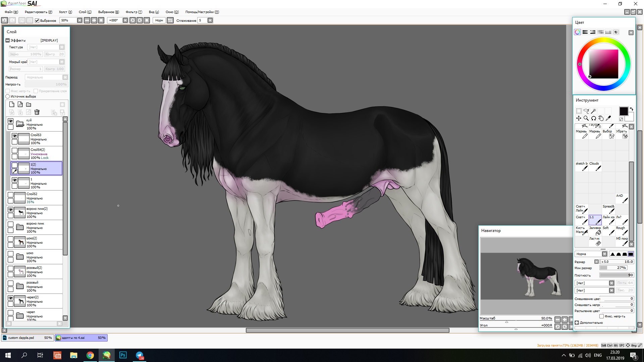Open the Норма brush mode dropdown
This screenshot has width=644, height=362.
604,254
